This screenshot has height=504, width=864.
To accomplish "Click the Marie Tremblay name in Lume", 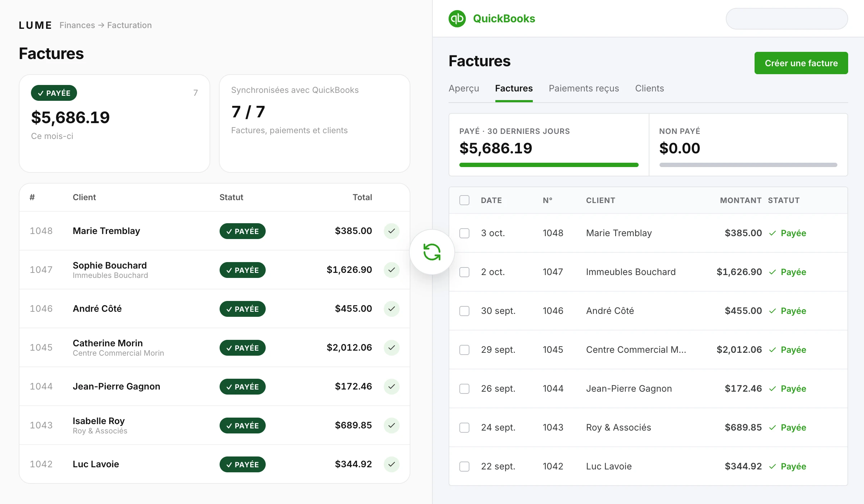I will pyautogui.click(x=107, y=231).
